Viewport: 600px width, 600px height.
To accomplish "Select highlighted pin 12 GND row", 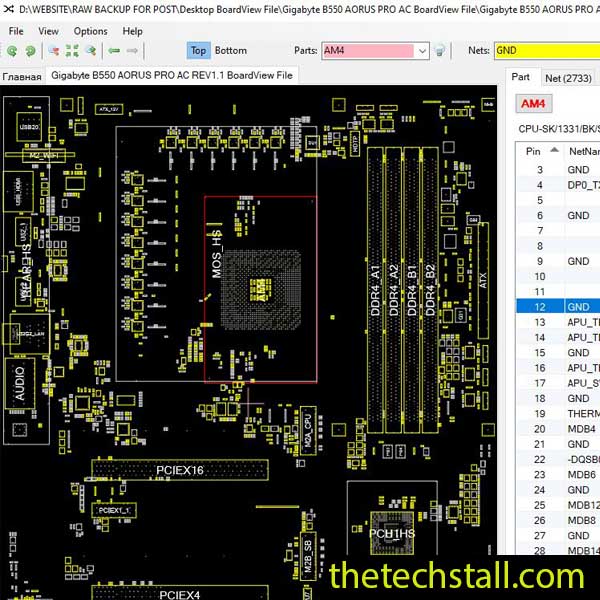I will pos(558,307).
